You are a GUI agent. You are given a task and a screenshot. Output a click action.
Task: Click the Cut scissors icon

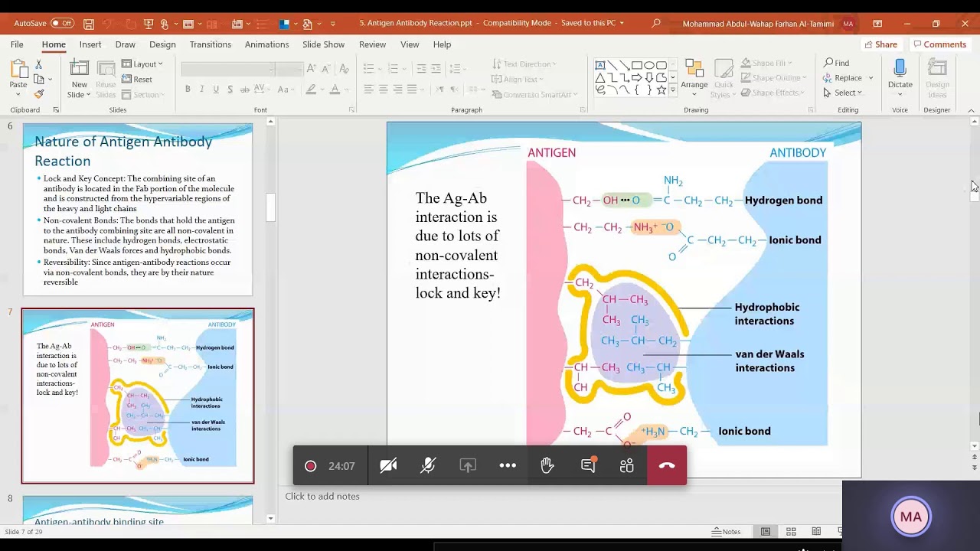click(x=39, y=64)
